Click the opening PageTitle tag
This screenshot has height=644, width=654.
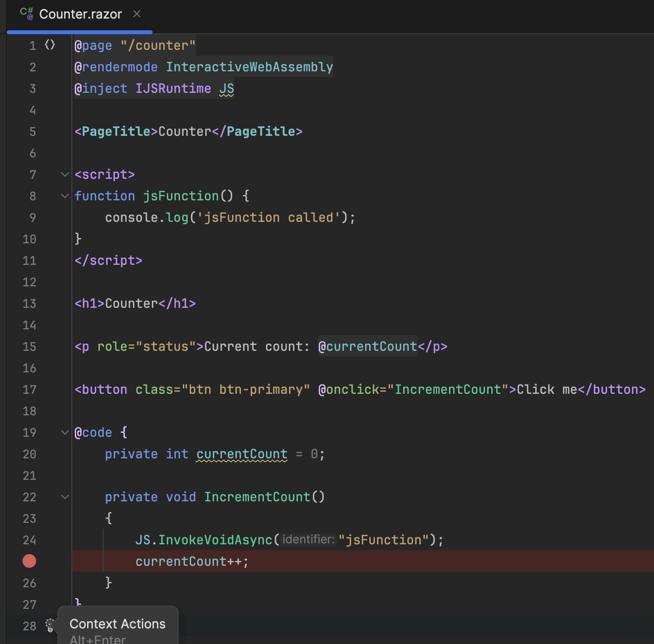coord(116,131)
